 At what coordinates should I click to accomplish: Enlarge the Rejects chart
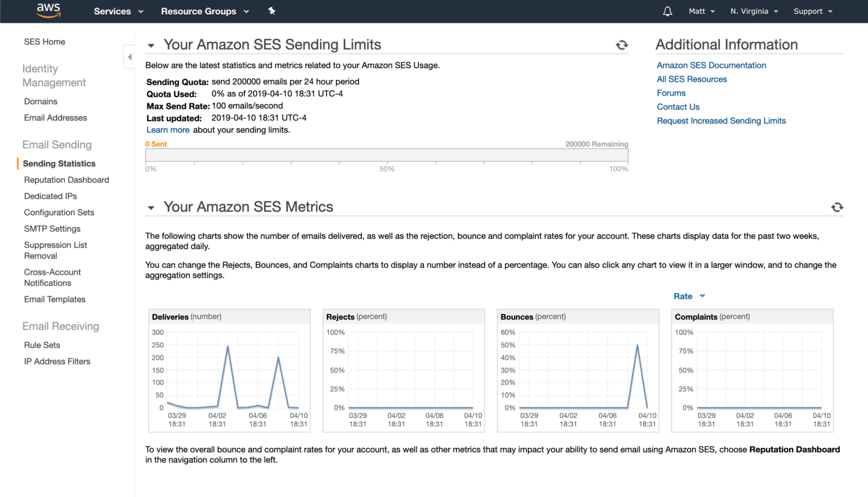coord(404,370)
